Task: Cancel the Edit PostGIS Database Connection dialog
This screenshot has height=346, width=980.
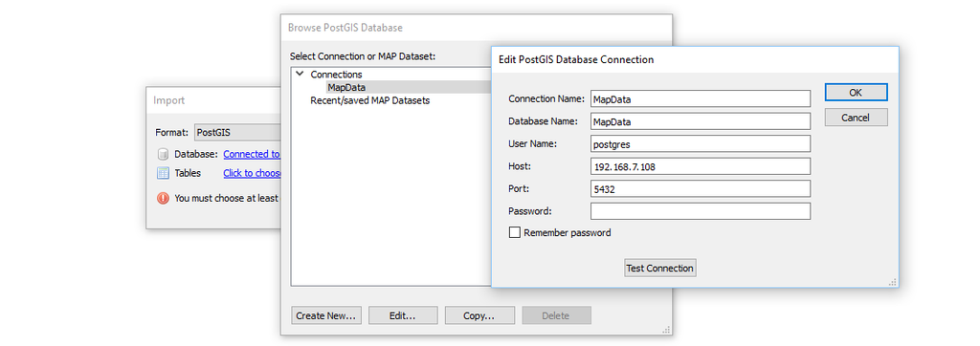Action: coord(856,118)
